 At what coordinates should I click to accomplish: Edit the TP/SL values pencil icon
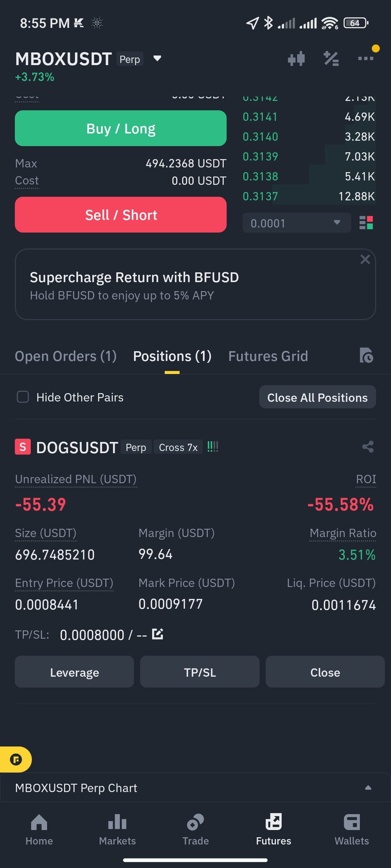point(157,634)
